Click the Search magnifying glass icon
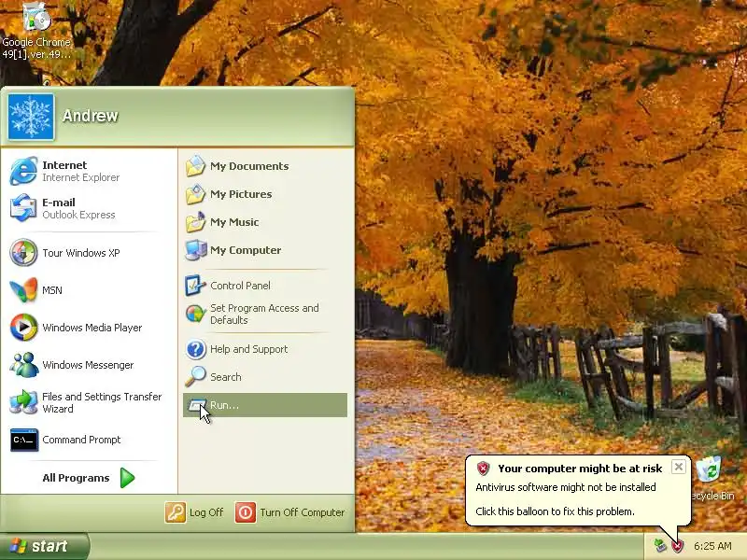747x560 pixels. (195, 377)
